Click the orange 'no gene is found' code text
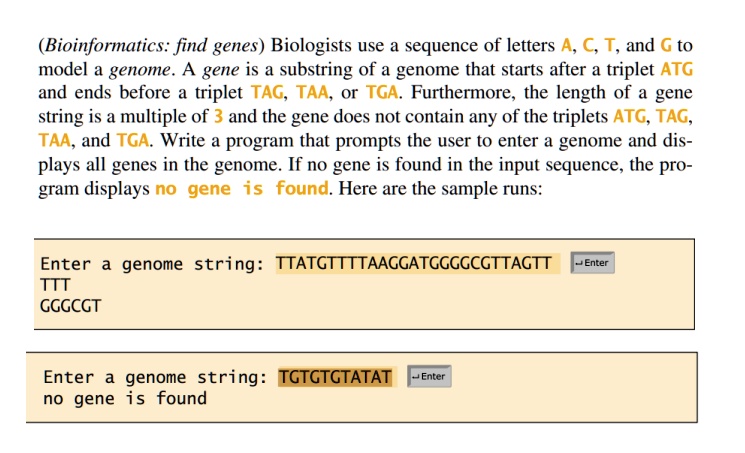 (x=242, y=189)
